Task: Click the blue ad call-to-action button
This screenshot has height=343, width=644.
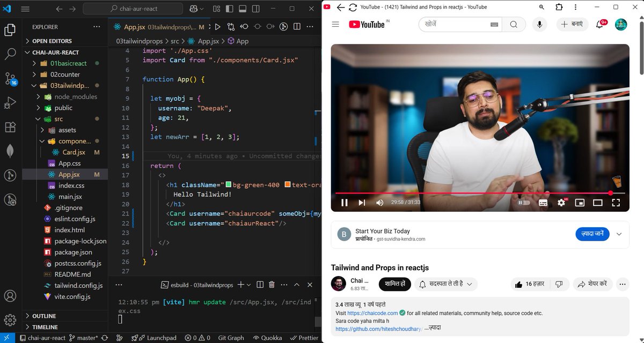Action: click(592, 234)
